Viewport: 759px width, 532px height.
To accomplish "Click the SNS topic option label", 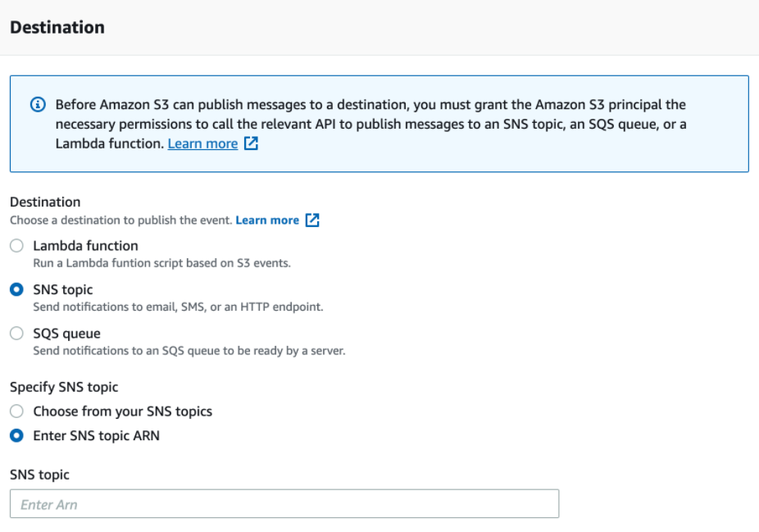I will pyautogui.click(x=63, y=289).
